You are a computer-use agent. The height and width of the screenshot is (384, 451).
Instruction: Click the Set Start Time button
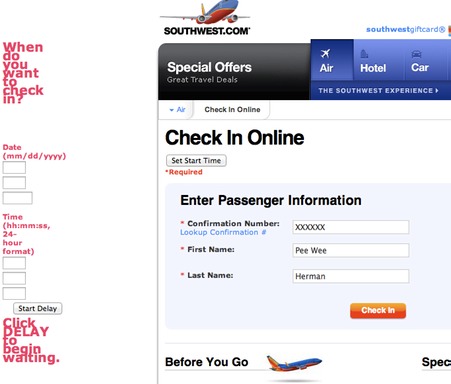[x=196, y=161]
